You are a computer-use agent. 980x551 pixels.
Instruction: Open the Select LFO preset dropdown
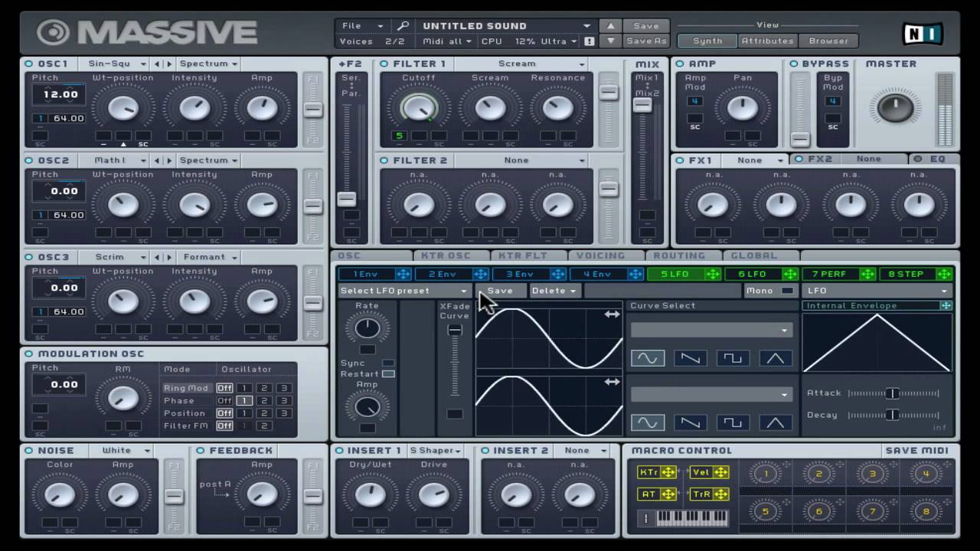404,291
